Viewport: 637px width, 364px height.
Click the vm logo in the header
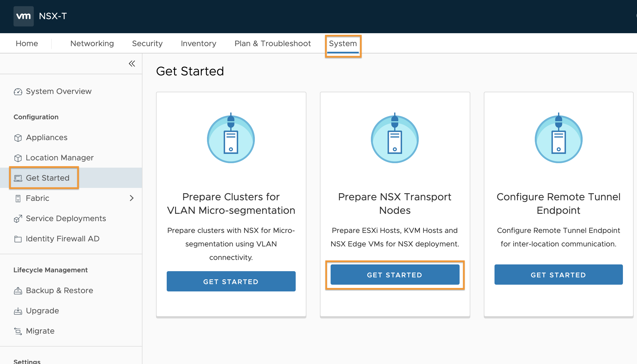coord(23,16)
